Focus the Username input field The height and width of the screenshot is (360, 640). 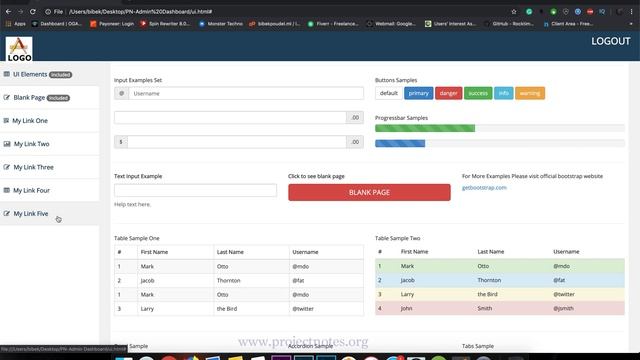(x=246, y=93)
